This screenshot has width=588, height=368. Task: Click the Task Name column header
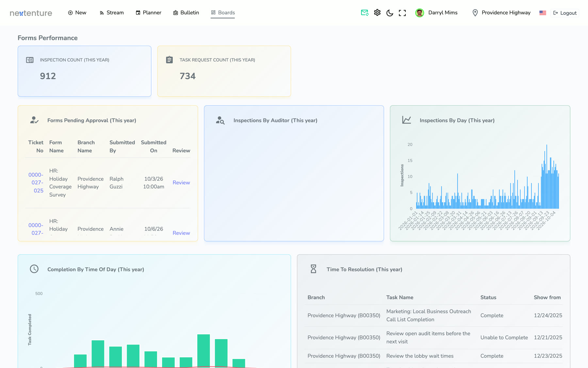pyautogui.click(x=400, y=297)
